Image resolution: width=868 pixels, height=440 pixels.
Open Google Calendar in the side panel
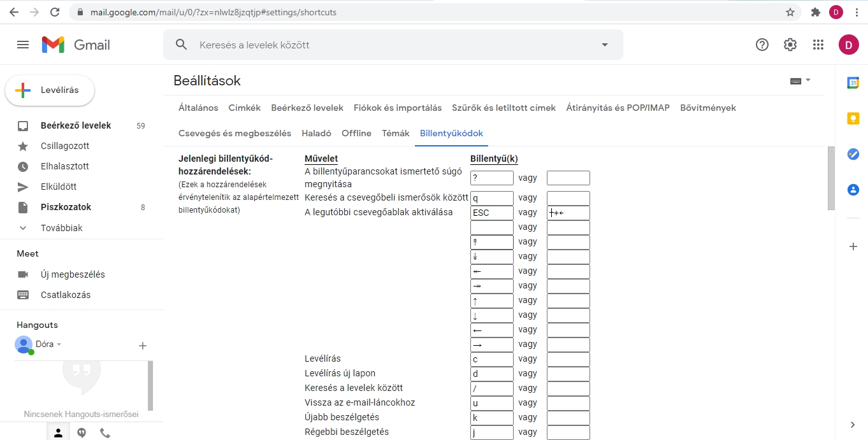(853, 83)
